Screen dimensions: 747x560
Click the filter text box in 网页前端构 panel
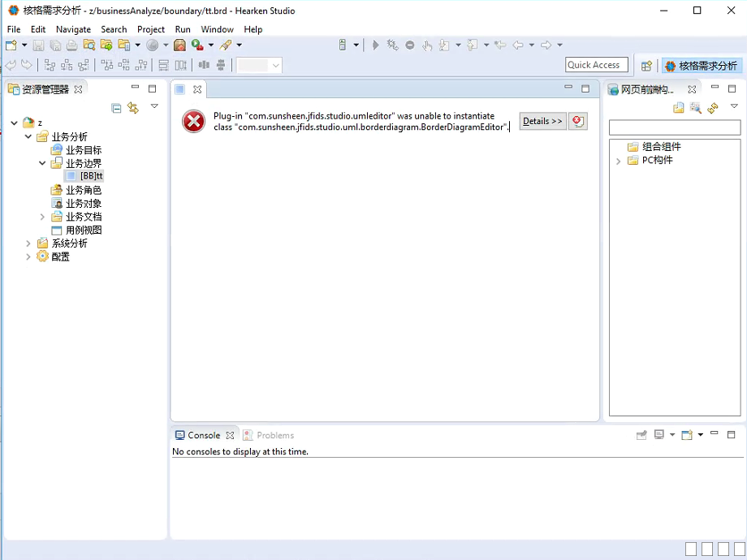coord(674,128)
